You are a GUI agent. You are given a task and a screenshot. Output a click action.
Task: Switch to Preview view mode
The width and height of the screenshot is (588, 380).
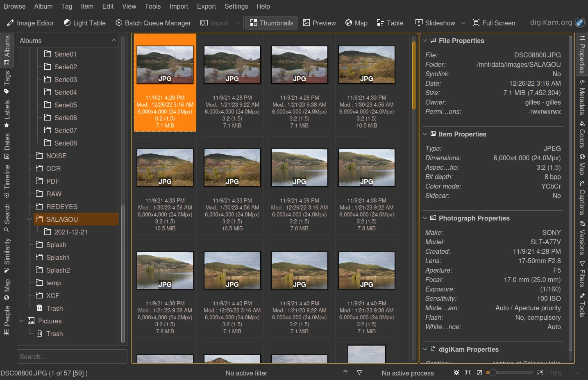tap(319, 23)
